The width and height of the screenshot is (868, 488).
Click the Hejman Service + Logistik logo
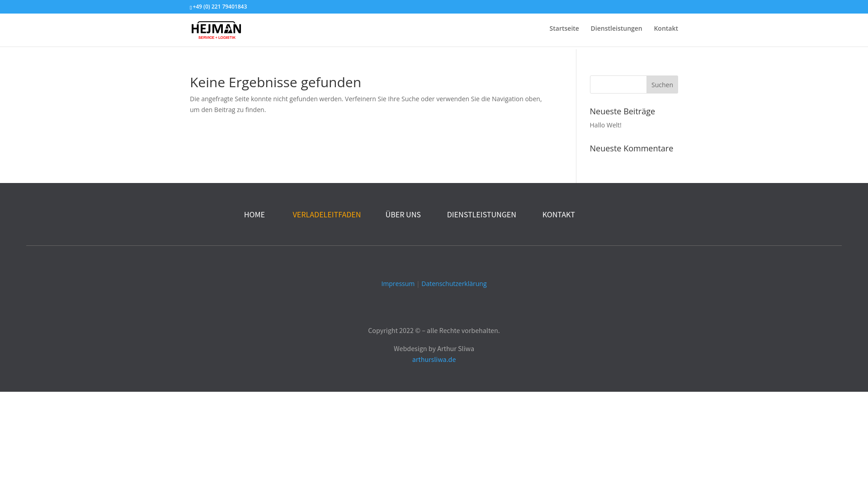click(216, 30)
